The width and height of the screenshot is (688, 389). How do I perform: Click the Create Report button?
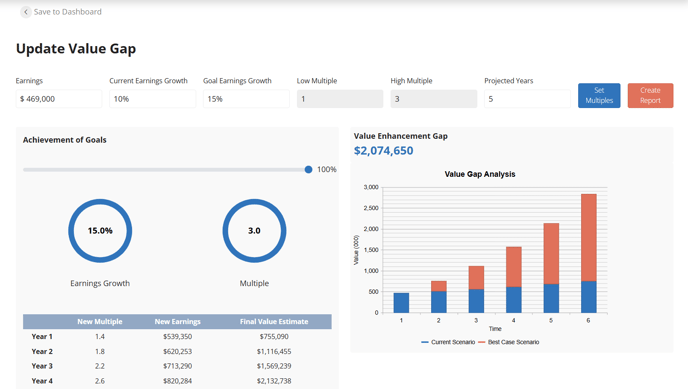click(650, 95)
